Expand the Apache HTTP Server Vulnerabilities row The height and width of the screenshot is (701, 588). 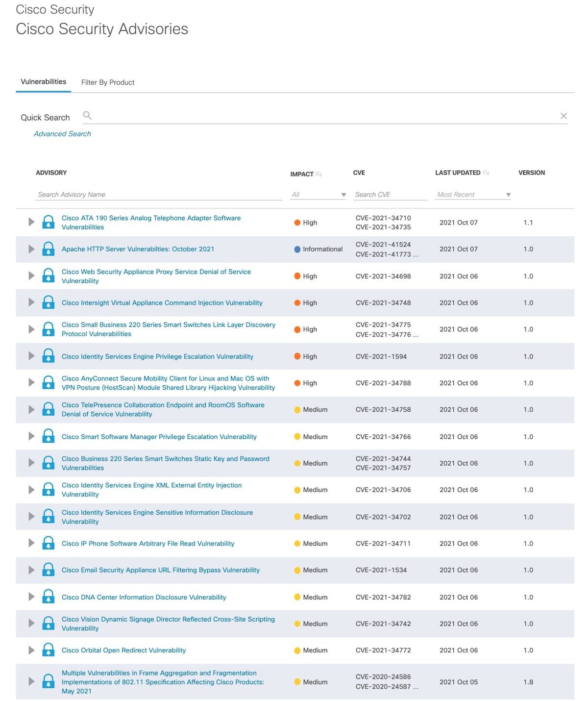click(x=31, y=249)
